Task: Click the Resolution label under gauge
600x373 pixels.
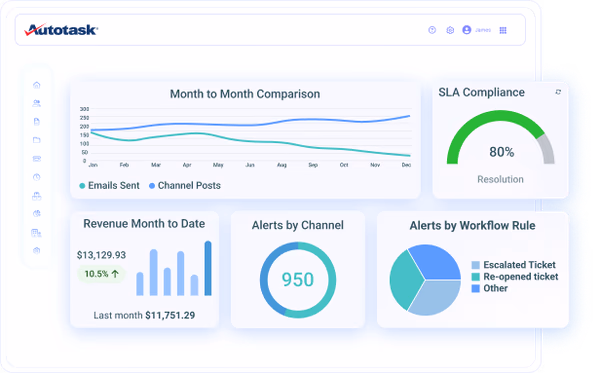Action: [x=500, y=179]
